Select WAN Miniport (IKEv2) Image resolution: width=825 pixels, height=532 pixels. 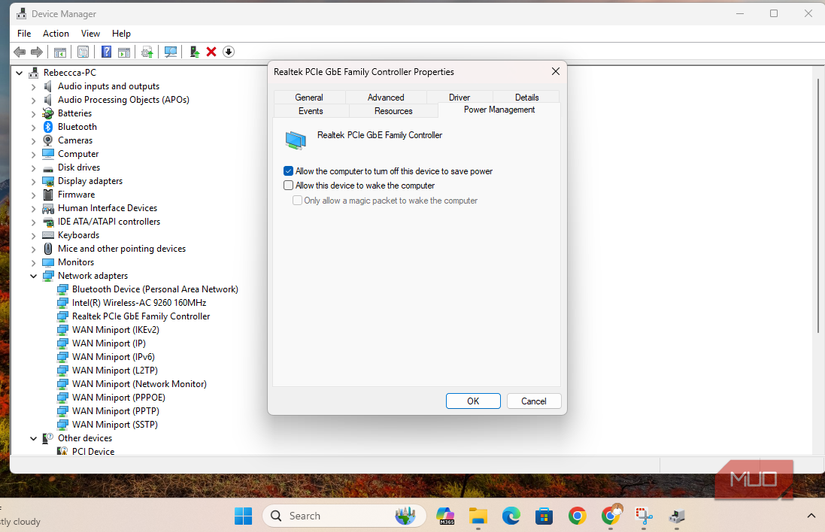point(116,330)
